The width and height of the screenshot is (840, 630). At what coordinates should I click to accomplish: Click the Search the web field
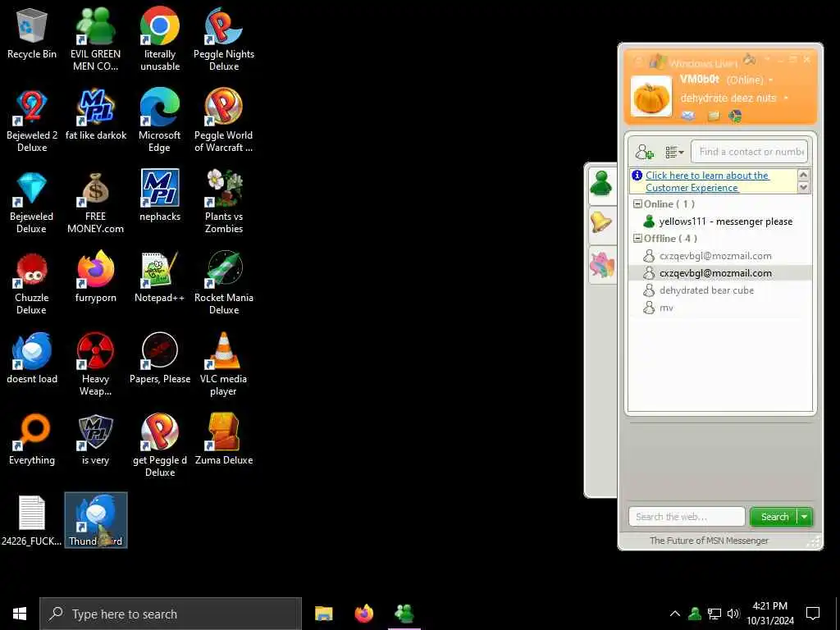click(x=687, y=517)
